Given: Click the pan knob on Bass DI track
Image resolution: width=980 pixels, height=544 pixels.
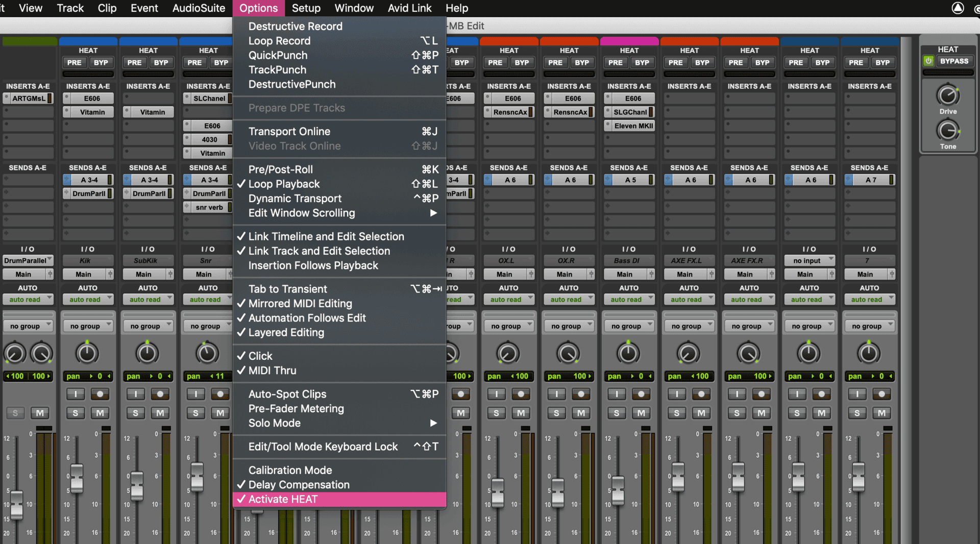Looking at the screenshot, I should (x=628, y=353).
